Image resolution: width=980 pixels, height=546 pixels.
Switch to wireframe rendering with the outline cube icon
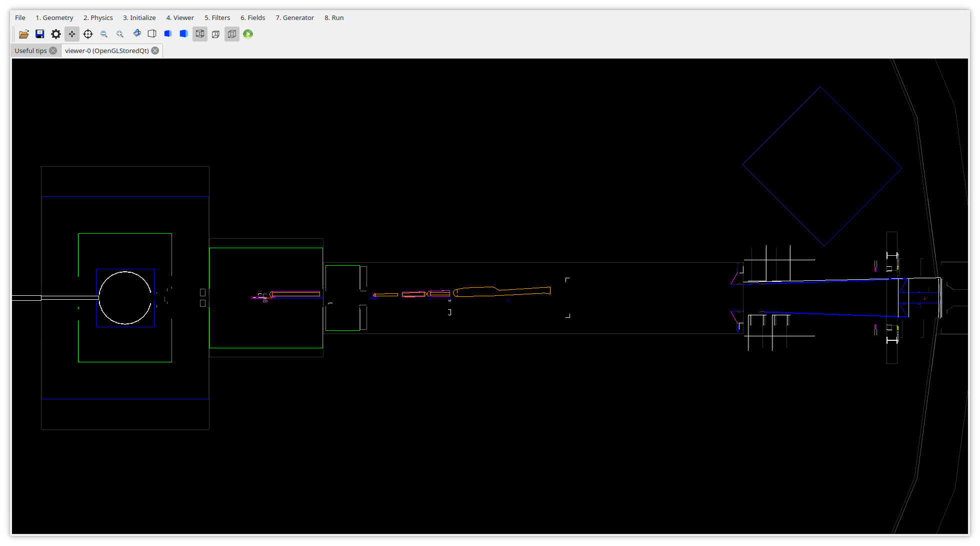(x=152, y=34)
